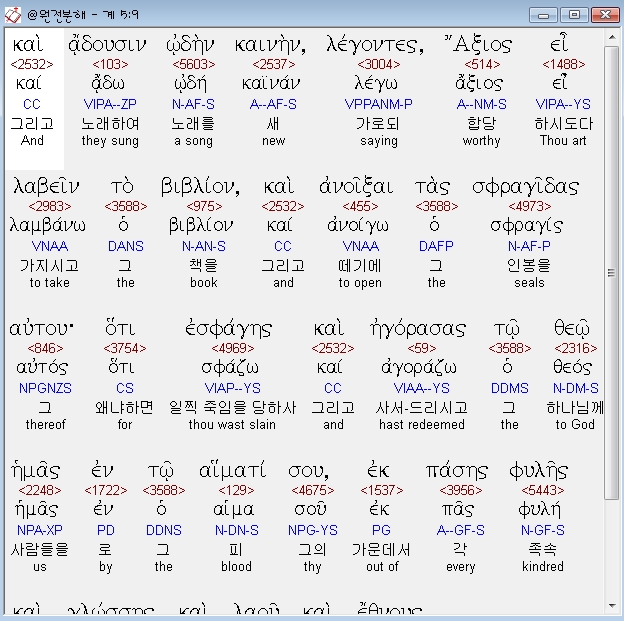Screen dimensions: 624x621
Task: Click the gloss 'hast redeemed'
Action: (422, 425)
